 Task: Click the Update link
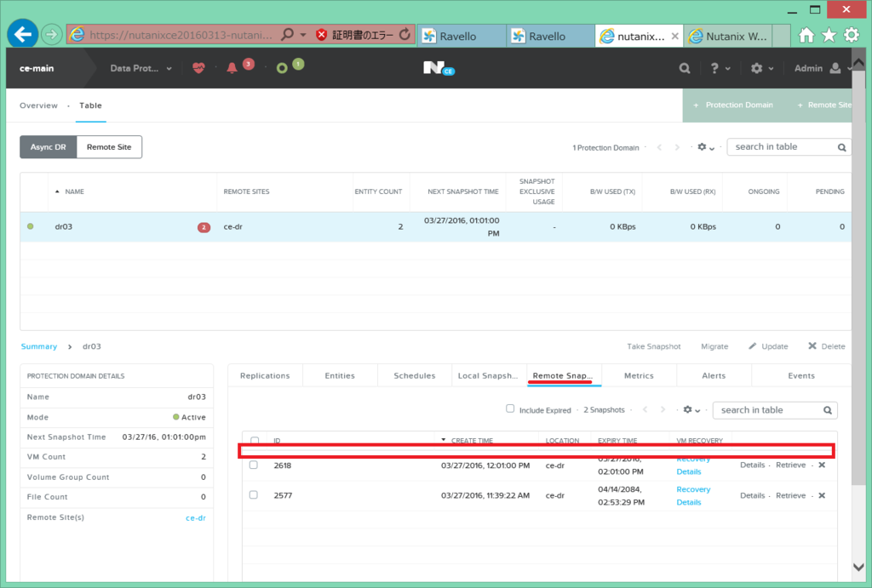768,346
